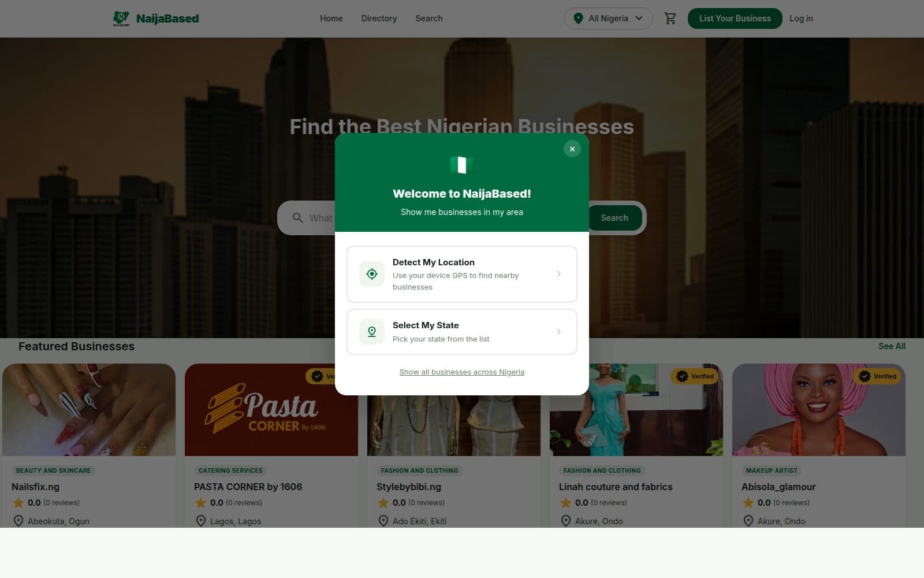This screenshot has height=578, width=924.
Task: Click the Welcome to NaijaBased! heading
Action: point(462,194)
